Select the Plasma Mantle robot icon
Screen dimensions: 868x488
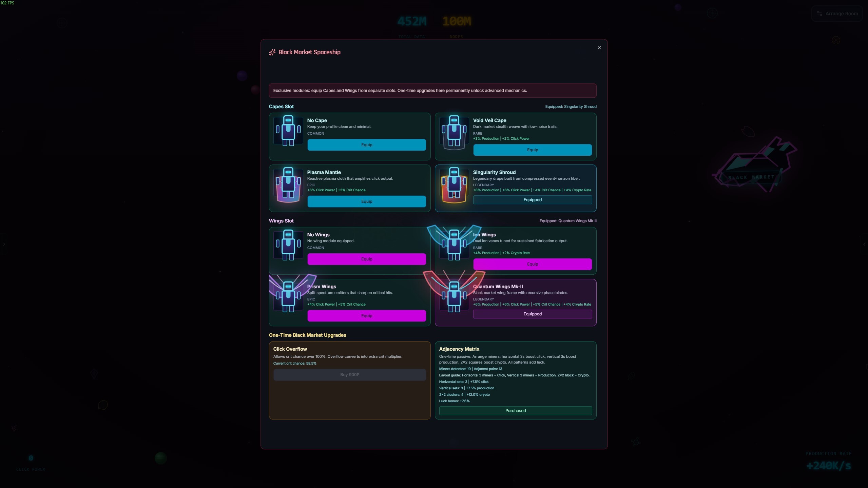[288, 185]
